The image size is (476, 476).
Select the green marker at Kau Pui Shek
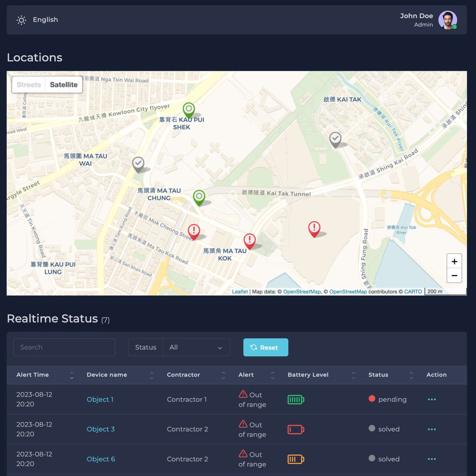tap(189, 110)
